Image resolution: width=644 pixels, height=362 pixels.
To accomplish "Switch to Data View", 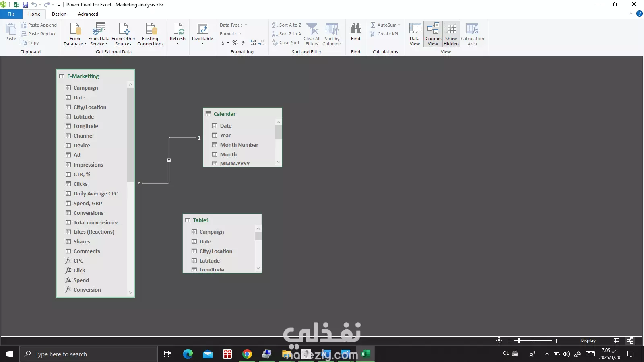I will pyautogui.click(x=415, y=34).
